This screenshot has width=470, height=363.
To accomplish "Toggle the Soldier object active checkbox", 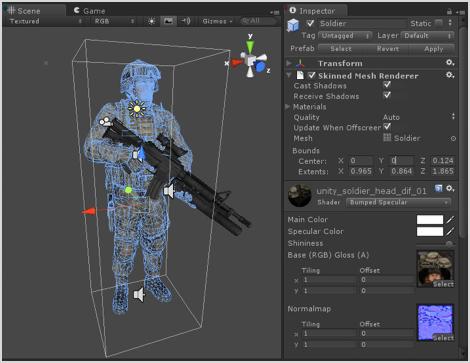I will 310,23.
